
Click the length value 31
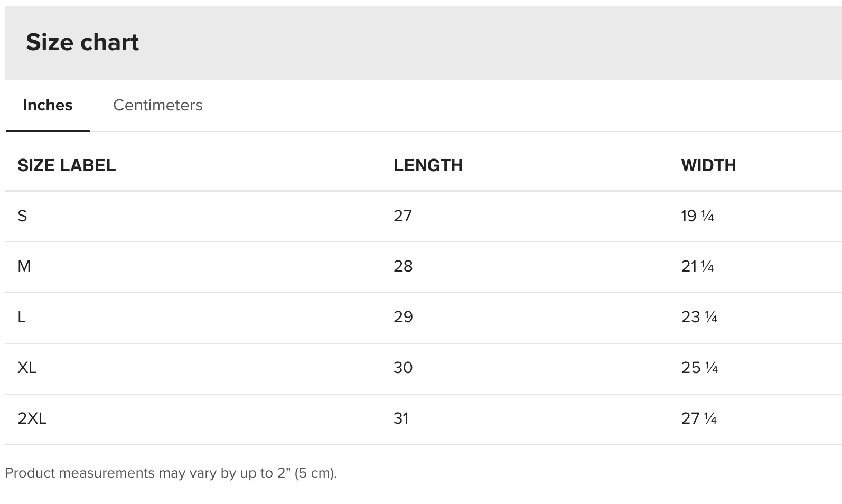[x=401, y=418]
